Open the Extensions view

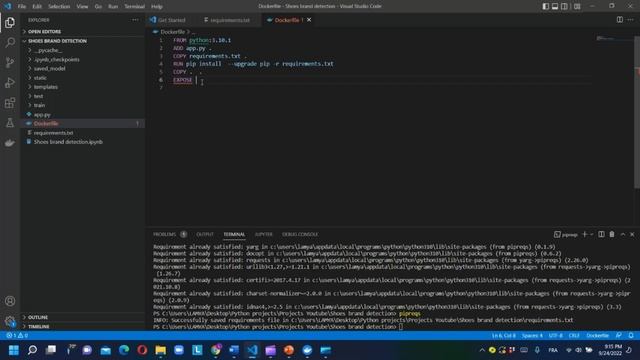tap(10, 102)
